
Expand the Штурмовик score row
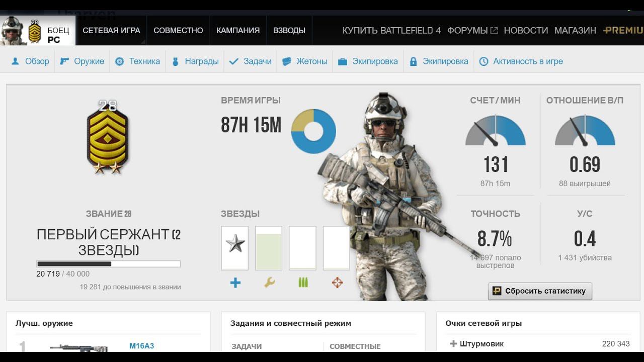pos(537,344)
